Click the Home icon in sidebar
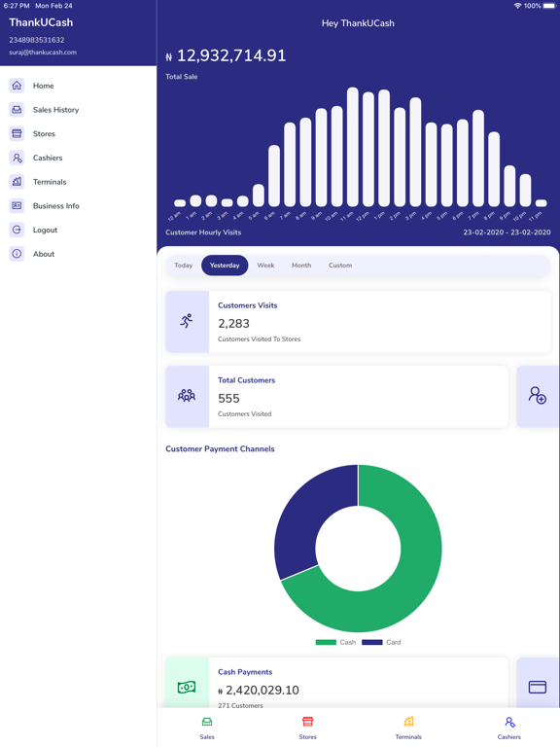Screen dimensions: 560x747 click(x=17, y=86)
